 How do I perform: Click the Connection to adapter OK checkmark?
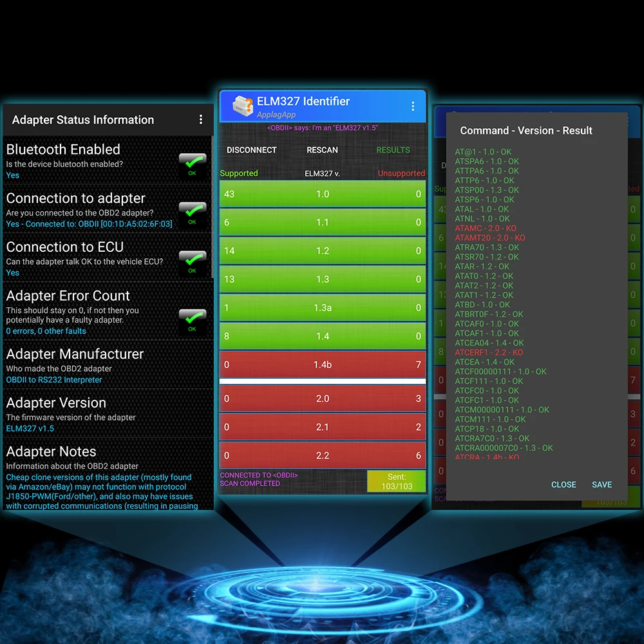point(192,213)
